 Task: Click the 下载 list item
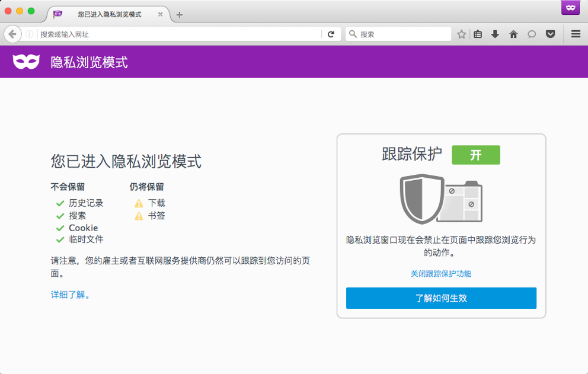(x=156, y=203)
